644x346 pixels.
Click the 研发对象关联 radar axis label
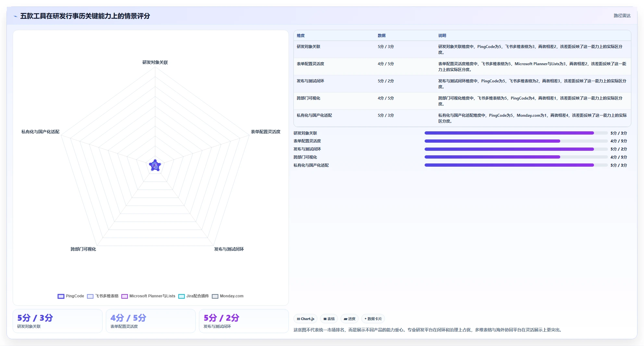(x=155, y=62)
